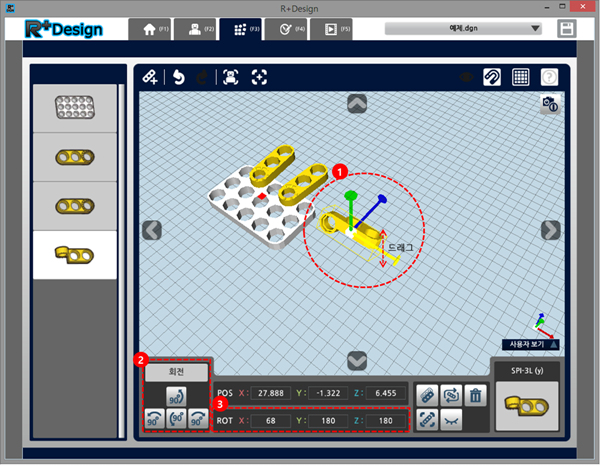Toggle part visibility with the eye icon
The height and width of the screenshot is (466, 600).
(452, 421)
